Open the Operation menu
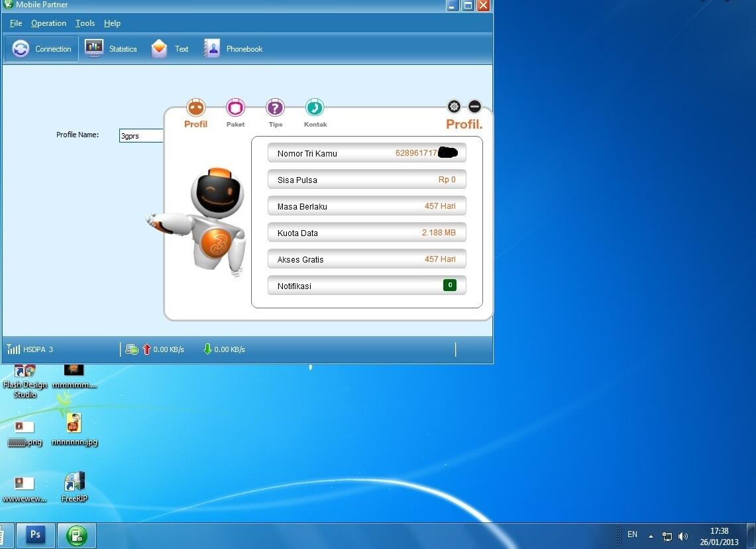Image resolution: width=756 pixels, height=549 pixels. tap(48, 23)
